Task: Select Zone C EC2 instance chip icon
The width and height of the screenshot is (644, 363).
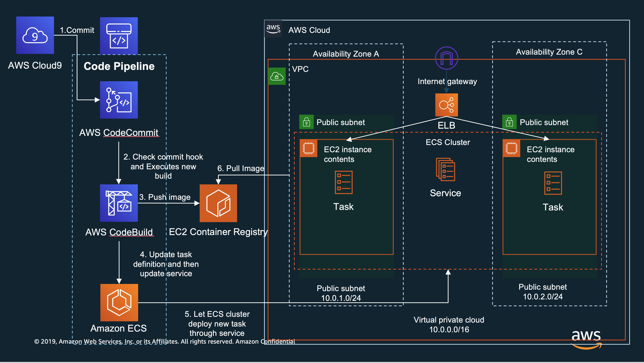Action: 511,148
